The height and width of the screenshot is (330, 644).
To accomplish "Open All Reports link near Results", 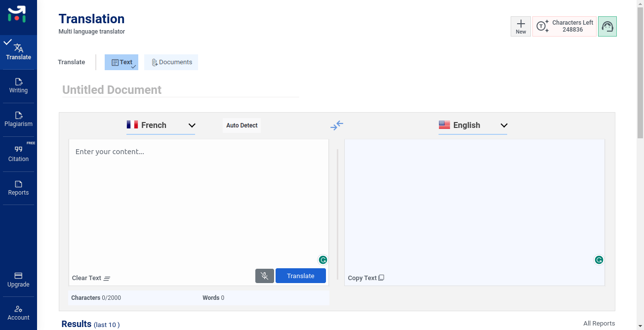I will (x=599, y=323).
